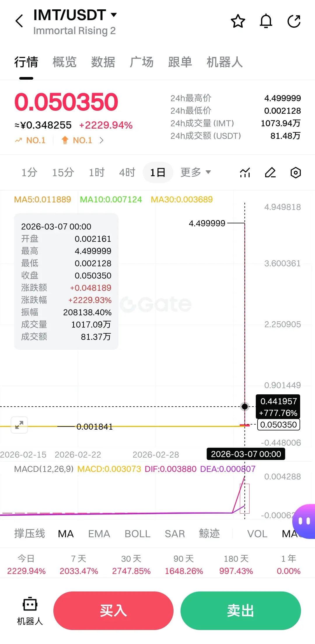Select 180天 997.43% performance
The height and width of the screenshot is (644, 315).
(236, 565)
